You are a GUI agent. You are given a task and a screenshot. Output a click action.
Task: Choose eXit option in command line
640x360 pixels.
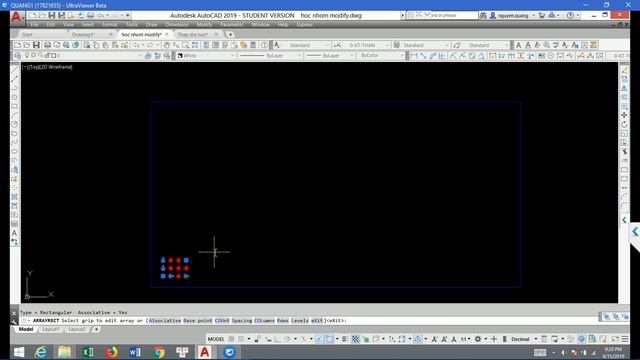click(x=317, y=320)
